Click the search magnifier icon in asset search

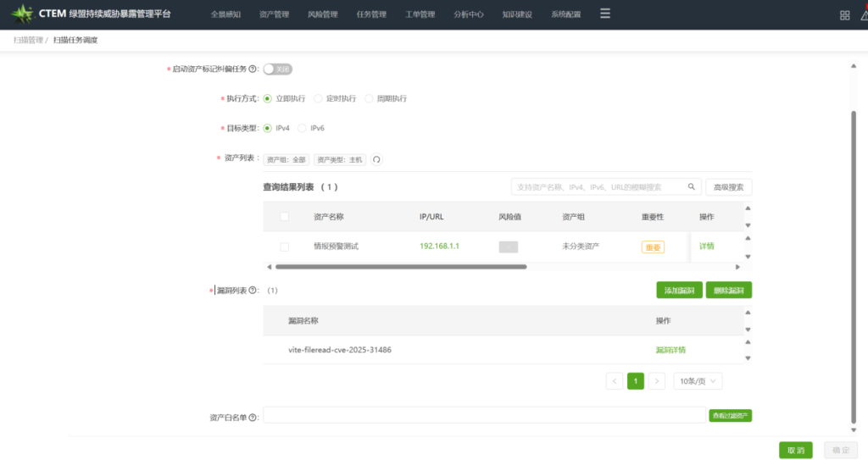[x=692, y=187]
